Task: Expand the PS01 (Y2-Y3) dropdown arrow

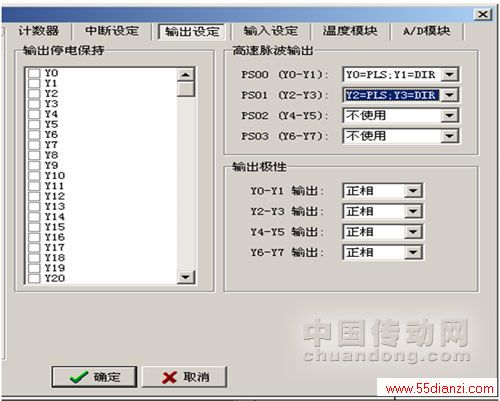Action: (x=449, y=95)
